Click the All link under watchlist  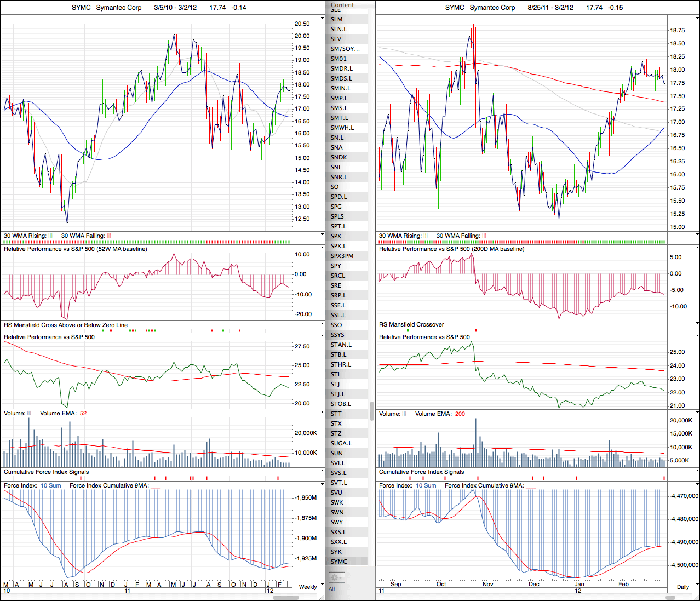331,589
